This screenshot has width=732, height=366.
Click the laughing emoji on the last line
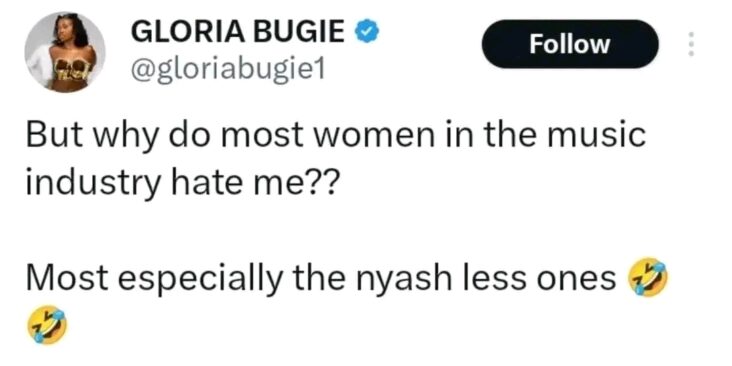click(47, 325)
